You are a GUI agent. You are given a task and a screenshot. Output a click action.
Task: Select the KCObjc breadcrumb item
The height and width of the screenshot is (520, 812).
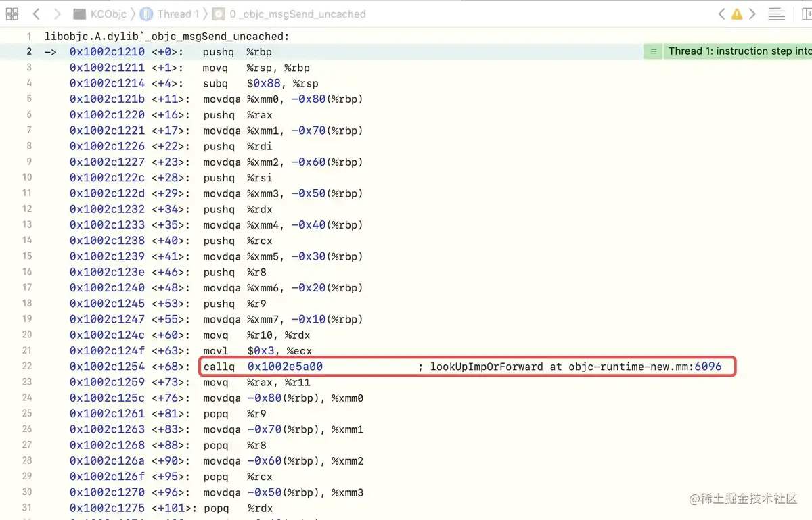[101, 14]
